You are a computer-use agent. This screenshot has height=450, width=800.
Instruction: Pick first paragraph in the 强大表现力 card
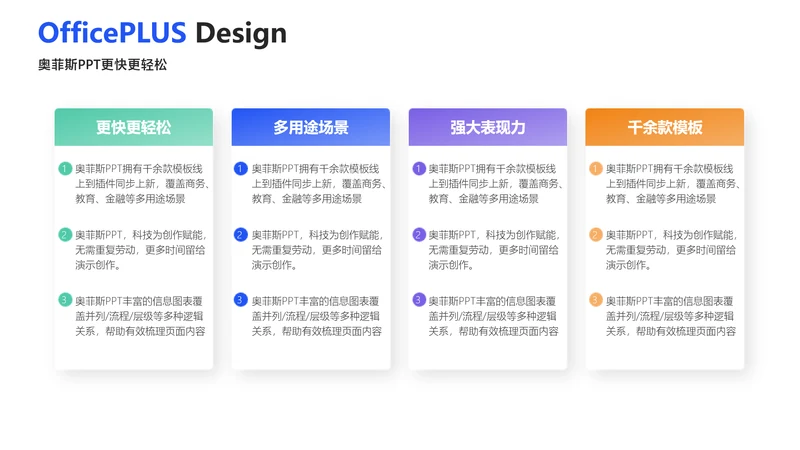tap(495, 184)
